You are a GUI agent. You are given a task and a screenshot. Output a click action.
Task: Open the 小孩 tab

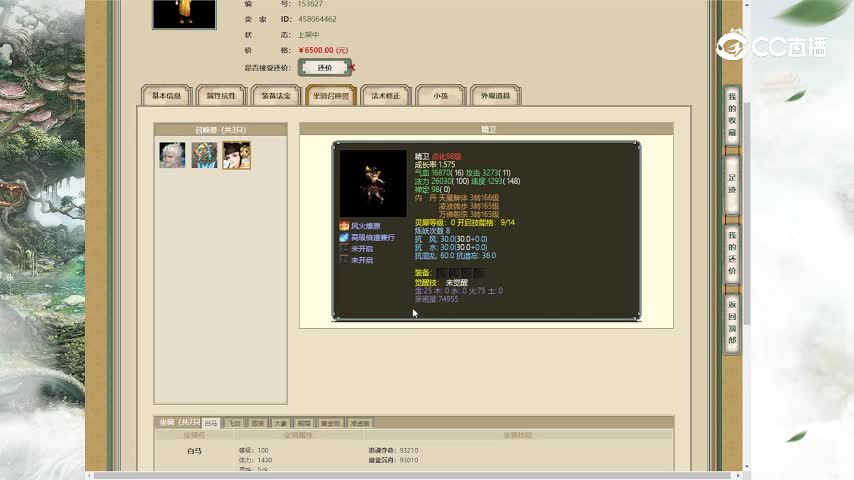pyautogui.click(x=441, y=95)
